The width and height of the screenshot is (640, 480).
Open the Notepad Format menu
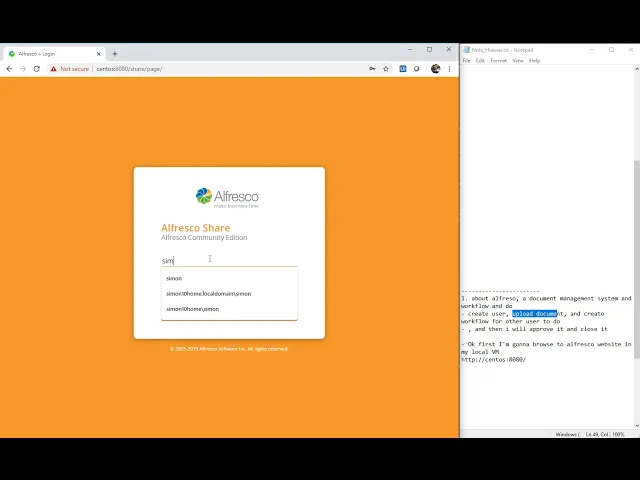tap(498, 61)
